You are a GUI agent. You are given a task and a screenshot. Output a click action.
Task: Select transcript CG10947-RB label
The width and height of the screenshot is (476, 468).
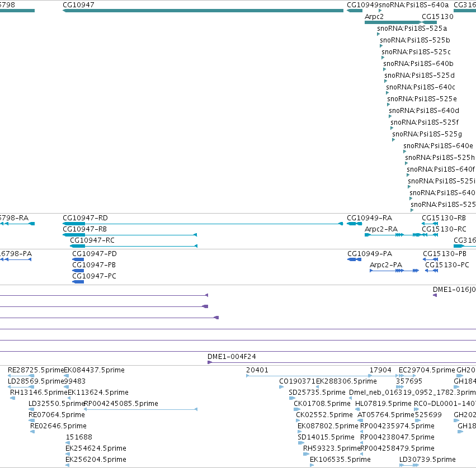click(84, 229)
